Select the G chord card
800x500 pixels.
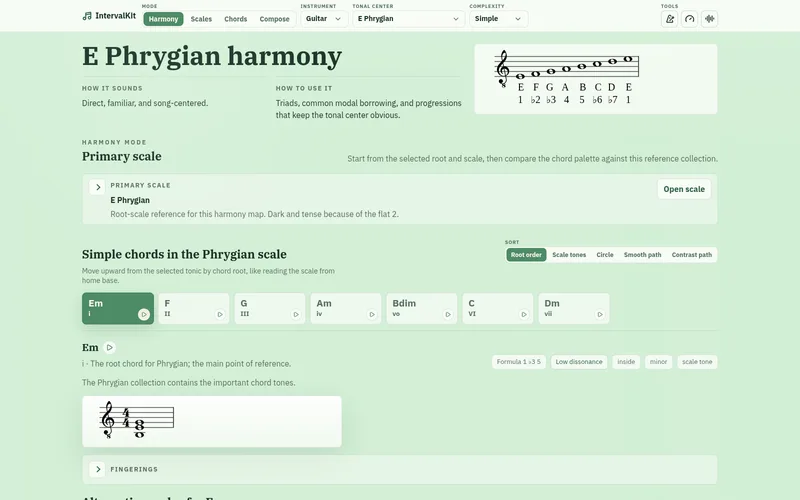270,308
